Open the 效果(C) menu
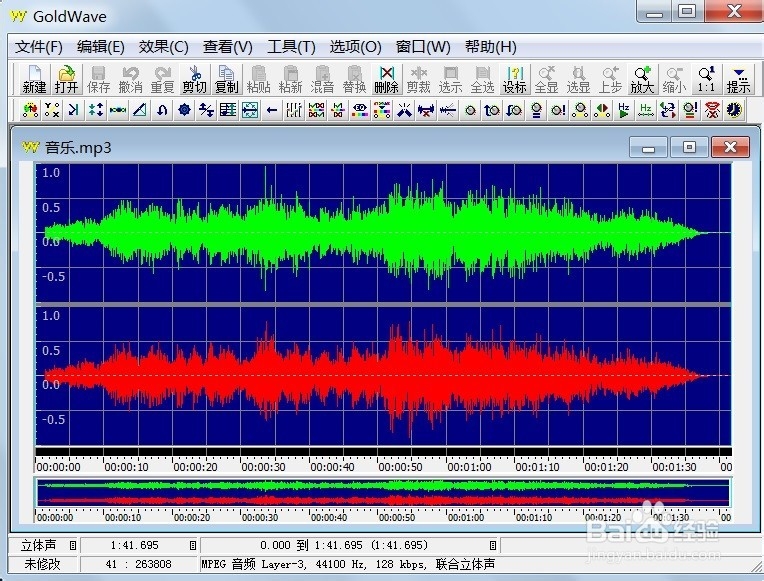The width and height of the screenshot is (764, 581). 163,47
